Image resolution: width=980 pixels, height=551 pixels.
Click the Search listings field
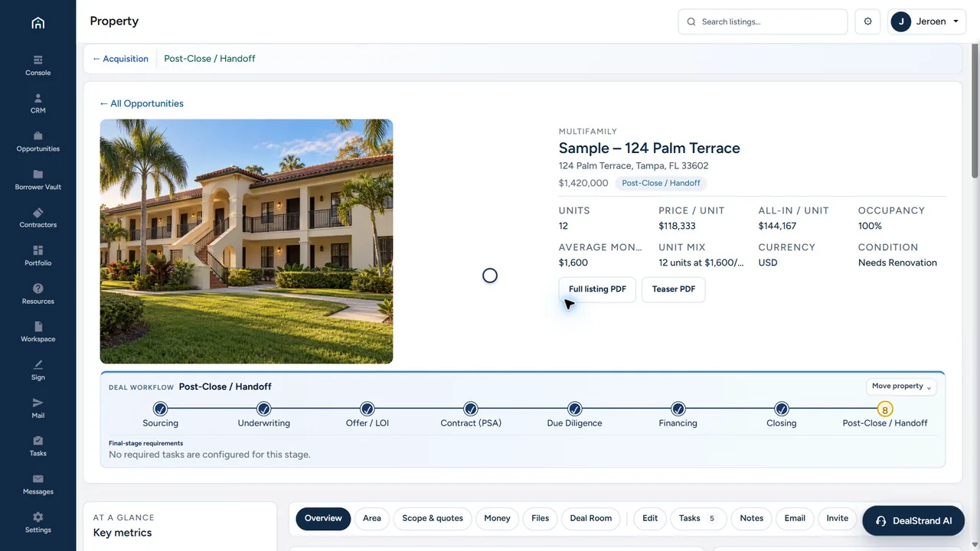(x=763, y=21)
